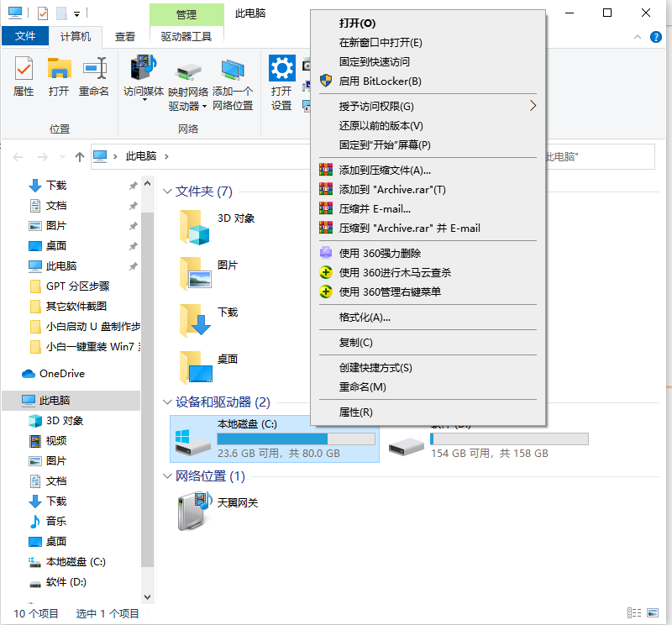The image size is (672, 625).
Task: Open the 3D 对象 folder icon
Action: pos(194,227)
